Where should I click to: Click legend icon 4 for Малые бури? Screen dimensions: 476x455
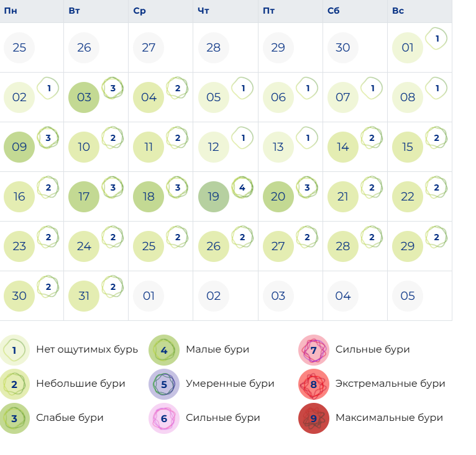tap(164, 350)
